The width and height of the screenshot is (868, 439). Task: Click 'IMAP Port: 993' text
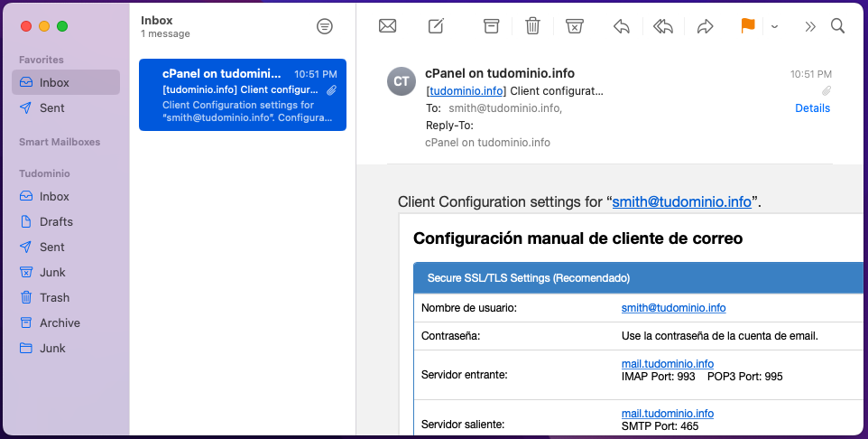[658, 377]
